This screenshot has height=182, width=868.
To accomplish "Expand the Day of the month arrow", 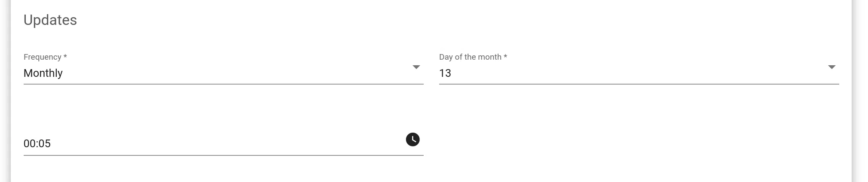I will click(x=831, y=67).
